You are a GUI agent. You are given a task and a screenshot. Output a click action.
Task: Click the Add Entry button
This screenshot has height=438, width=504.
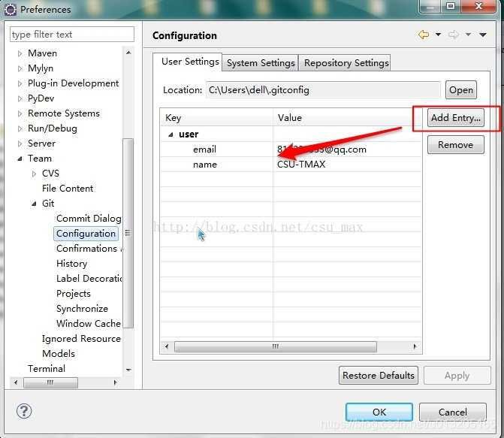click(x=455, y=118)
